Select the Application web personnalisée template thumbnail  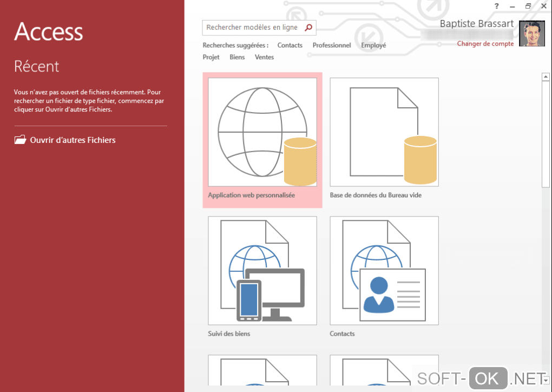tap(262, 132)
